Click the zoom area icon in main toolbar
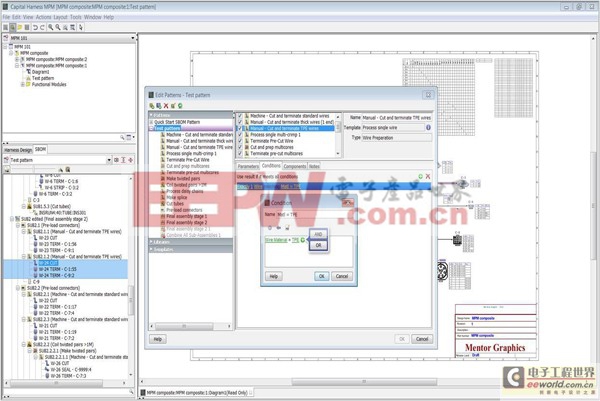The height and width of the screenshot is (401, 600). point(65,27)
